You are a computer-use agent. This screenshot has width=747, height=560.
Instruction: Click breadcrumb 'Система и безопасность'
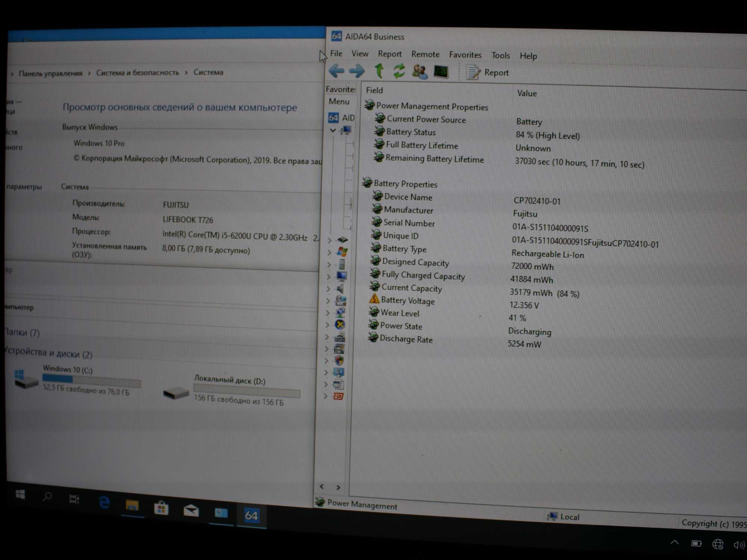137,72
